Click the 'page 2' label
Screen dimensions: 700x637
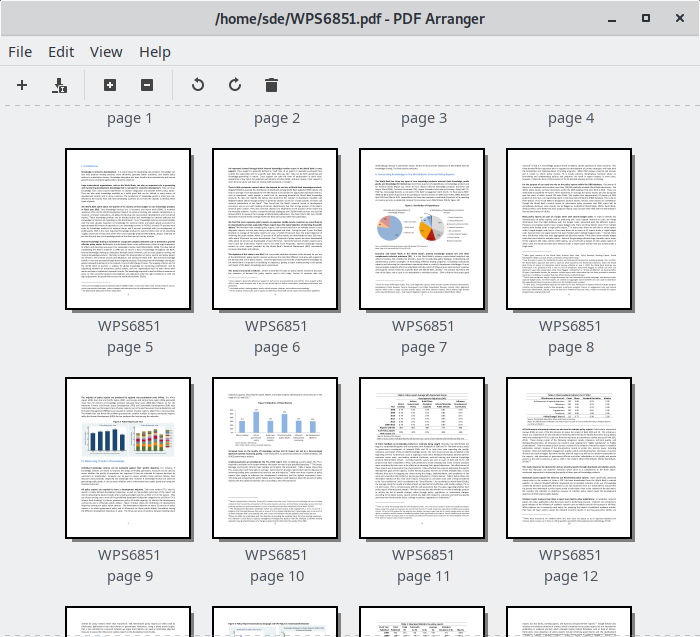tap(277, 119)
